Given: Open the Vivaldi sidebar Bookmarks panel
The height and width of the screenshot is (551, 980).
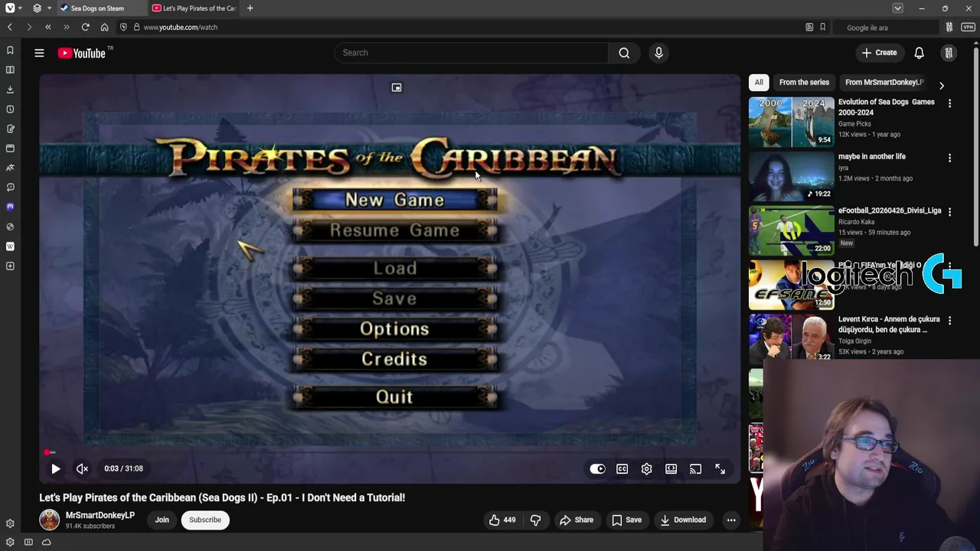Looking at the screenshot, I should pyautogui.click(x=10, y=50).
